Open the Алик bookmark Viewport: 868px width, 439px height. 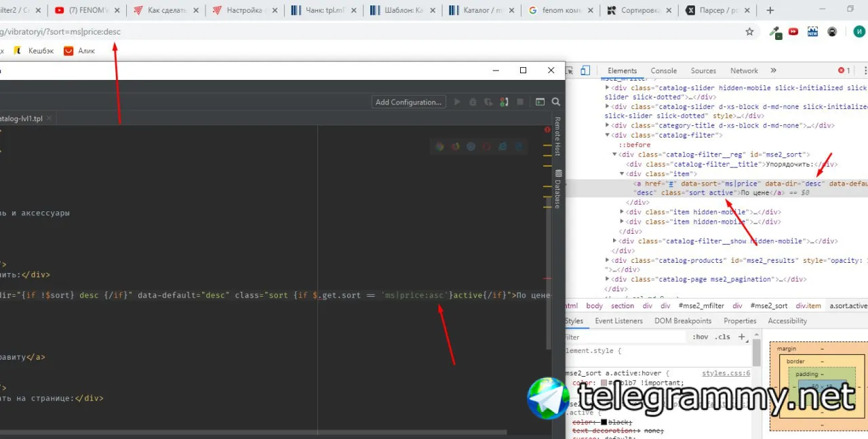click(80, 51)
